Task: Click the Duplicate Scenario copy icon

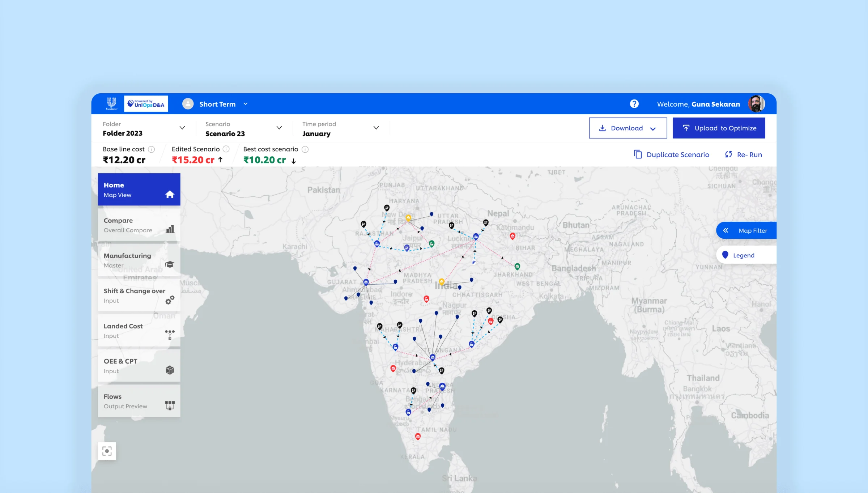Action: click(x=638, y=154)
